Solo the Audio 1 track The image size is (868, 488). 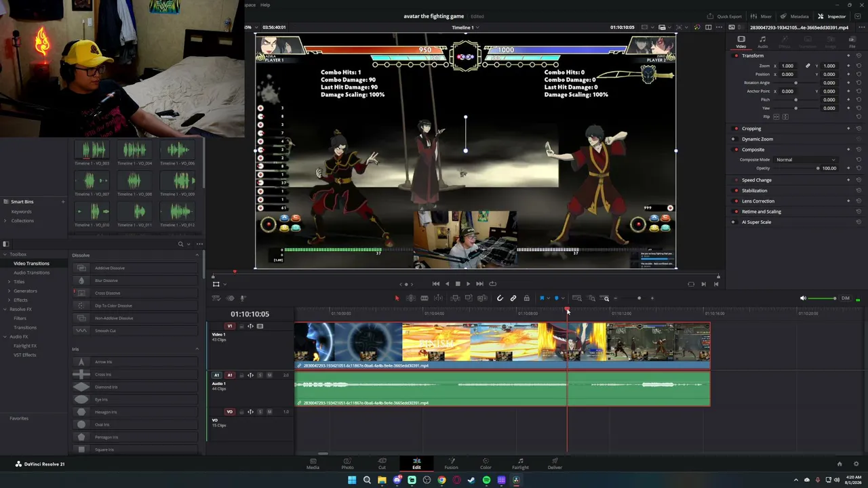pyautogui.click(x=260, y=375)
